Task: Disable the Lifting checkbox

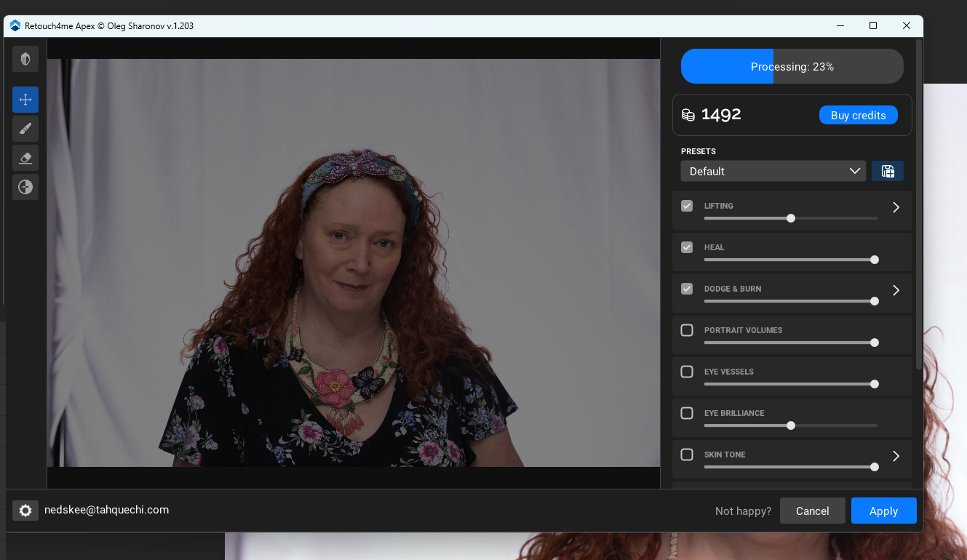Action: (x=687, y=206)
